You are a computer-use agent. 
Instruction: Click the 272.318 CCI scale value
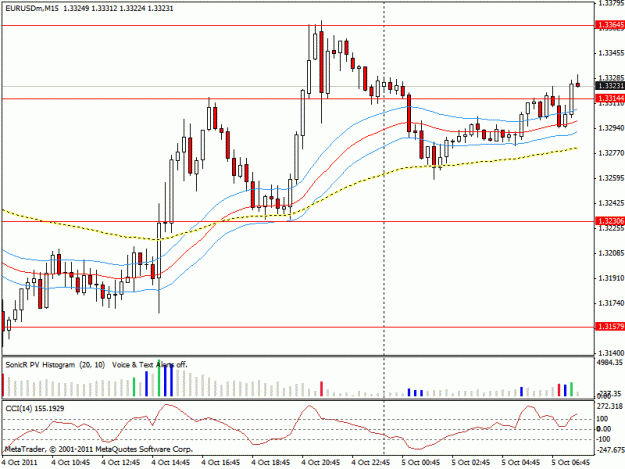point(610,406)
